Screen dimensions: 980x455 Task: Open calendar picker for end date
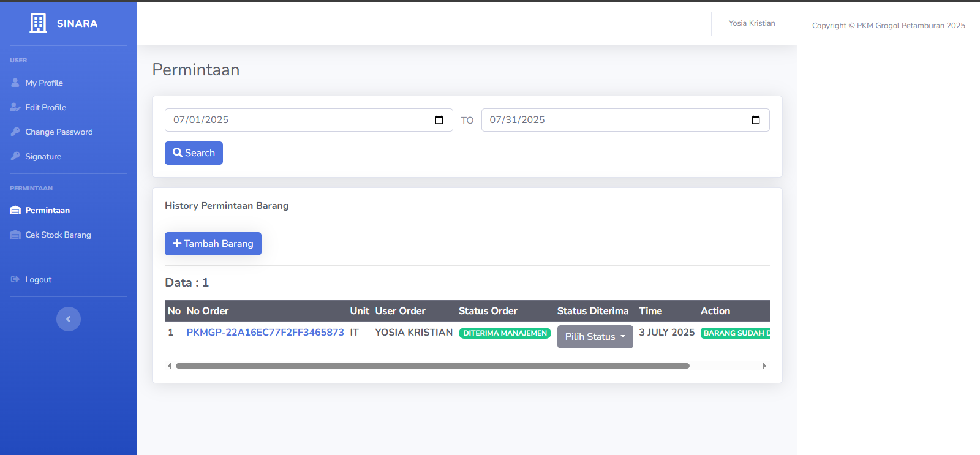tap(756, 120)
